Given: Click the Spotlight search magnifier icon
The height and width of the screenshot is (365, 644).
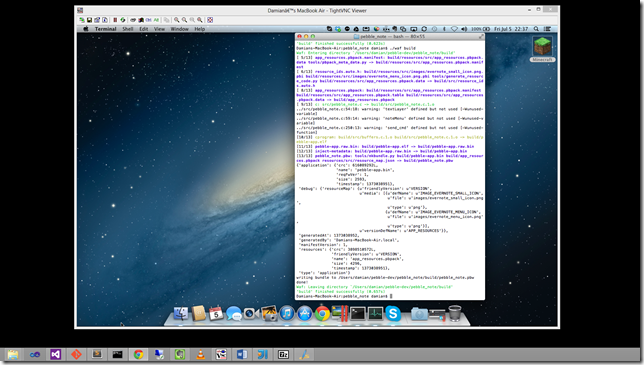Looking at the screenshot, I should [536, 29].
